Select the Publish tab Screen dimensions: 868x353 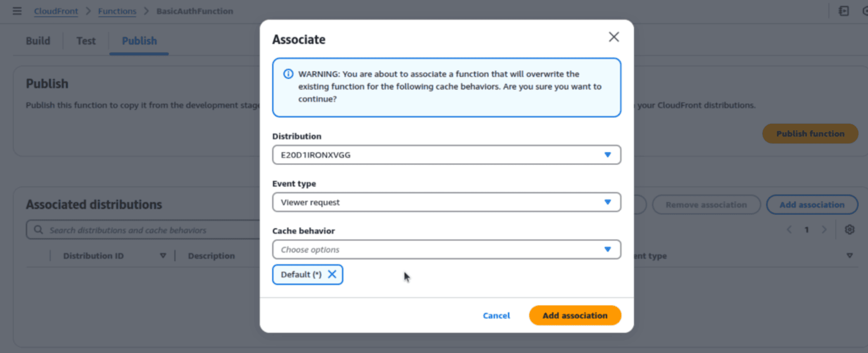click(x=139, y=41)
